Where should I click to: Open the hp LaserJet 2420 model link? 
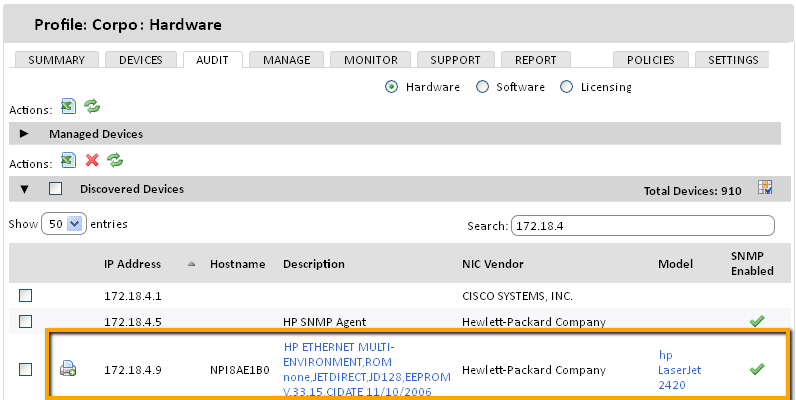679,370
